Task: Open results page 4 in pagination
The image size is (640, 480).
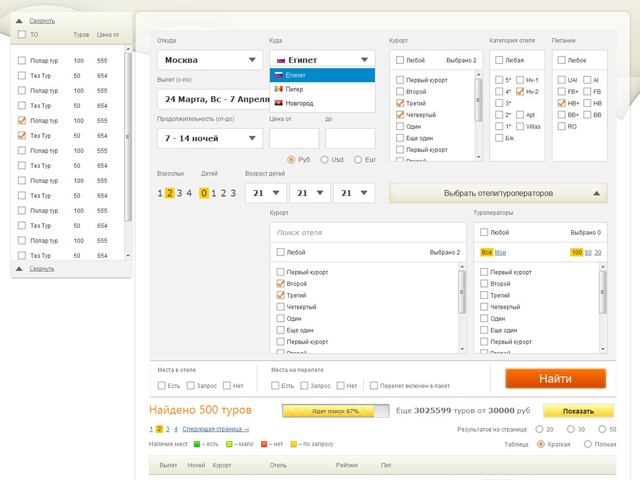Action: [176, 429]
